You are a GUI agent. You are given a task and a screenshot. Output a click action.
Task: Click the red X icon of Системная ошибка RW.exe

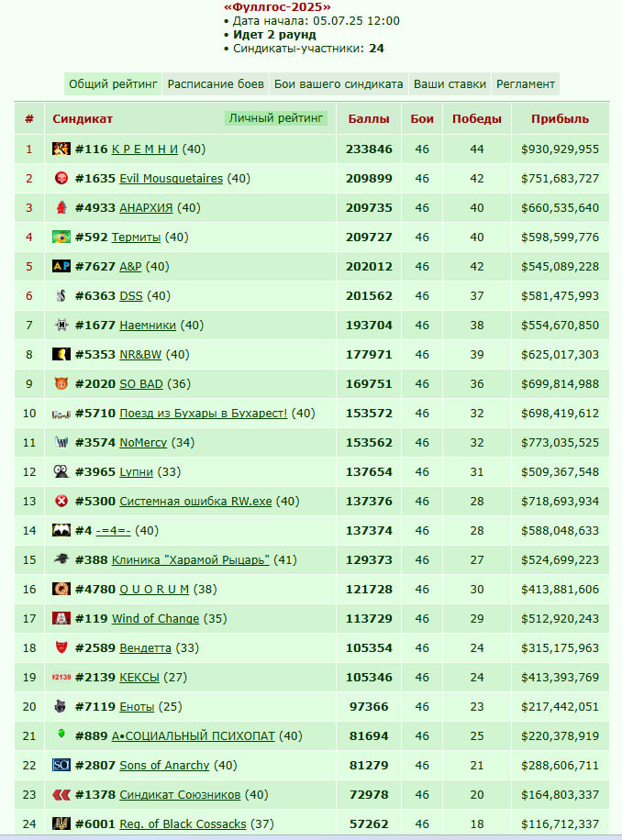tap(61, 501)
